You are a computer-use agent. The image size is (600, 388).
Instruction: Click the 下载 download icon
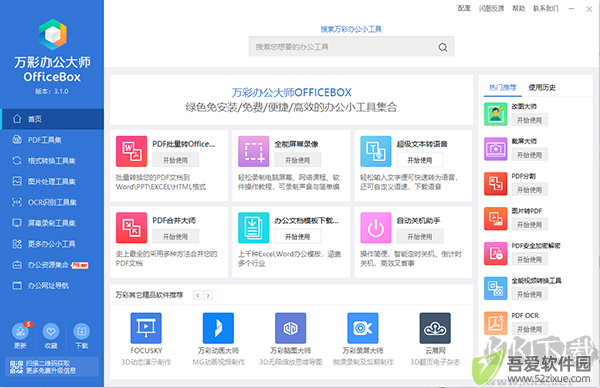82,331
